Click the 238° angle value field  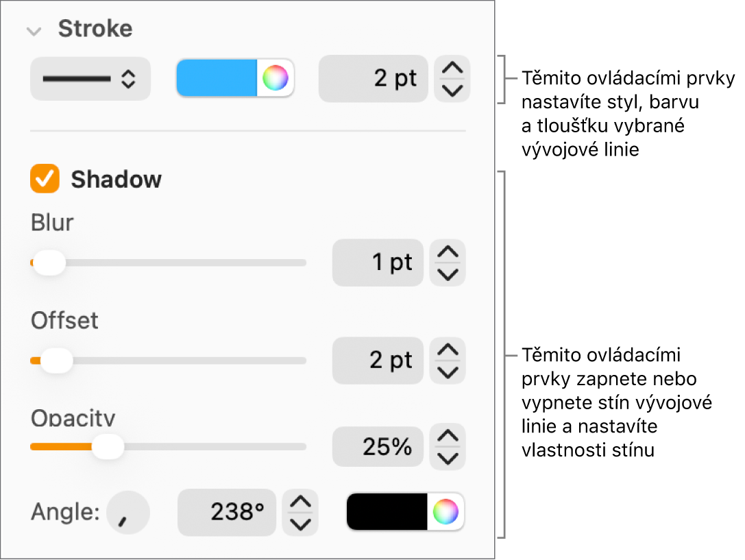tap(227, 512)
